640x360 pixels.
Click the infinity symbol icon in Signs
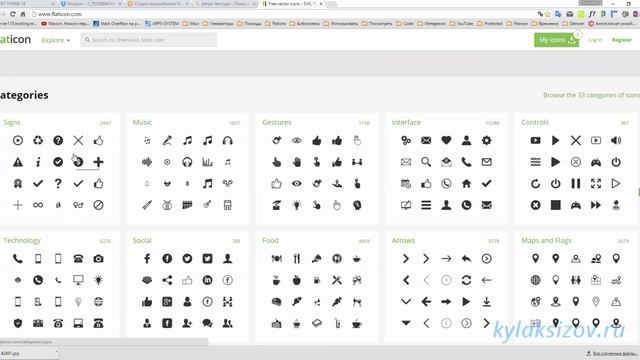[38, 205]
